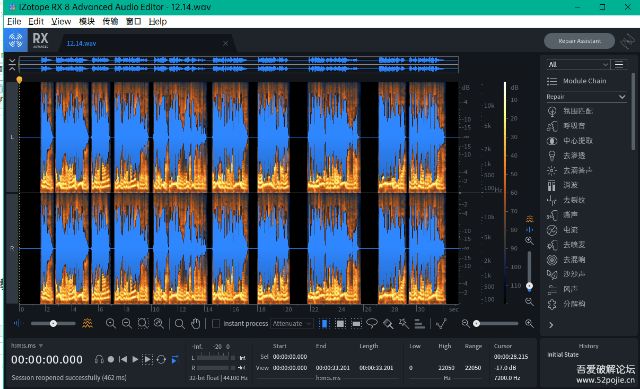Viewport: 640px width, 389px height.
Task: Open the Module Chain
Action: (584, 81)
